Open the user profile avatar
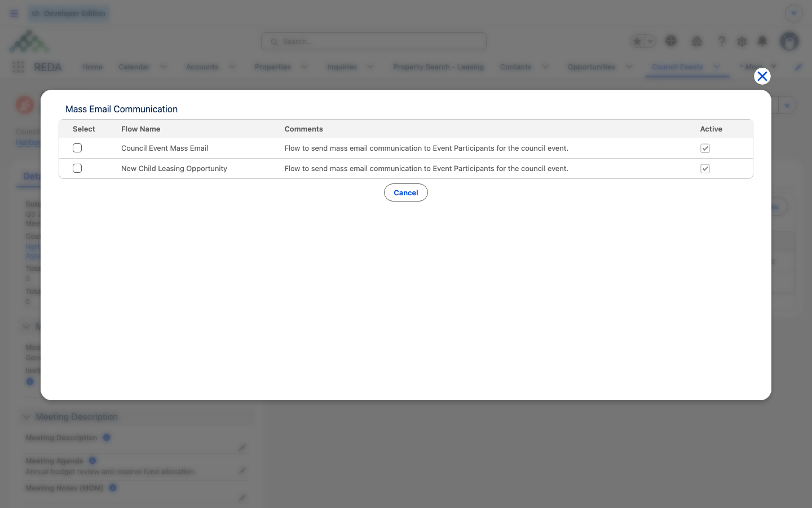Screen dimensions: 812x508 (789, 41)
